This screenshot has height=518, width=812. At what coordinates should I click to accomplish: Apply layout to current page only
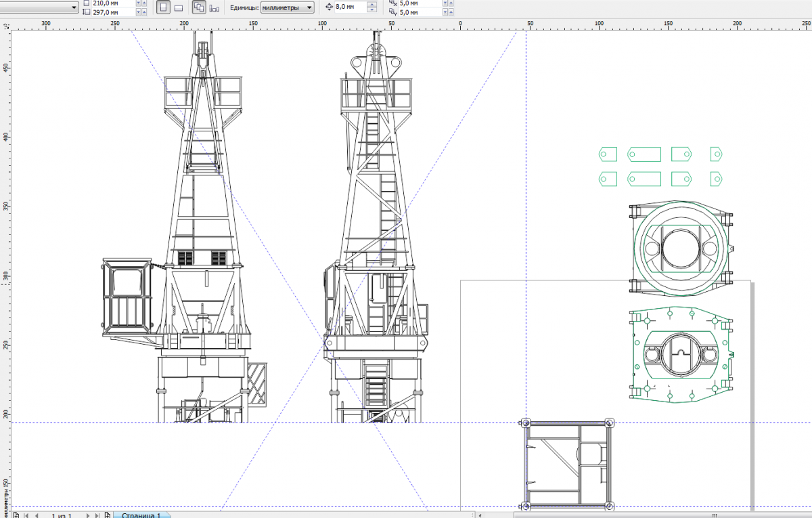click(215, 7)
